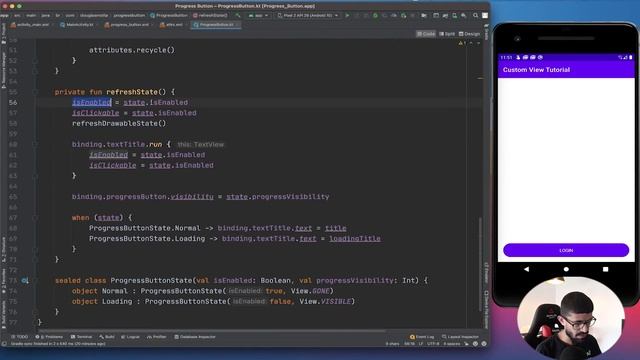Click the Debug app bug icon
640x360 pixels.
[375, 16]
